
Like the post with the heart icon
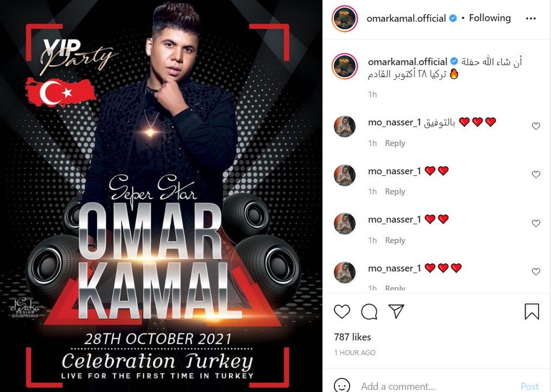coord(342,312)
